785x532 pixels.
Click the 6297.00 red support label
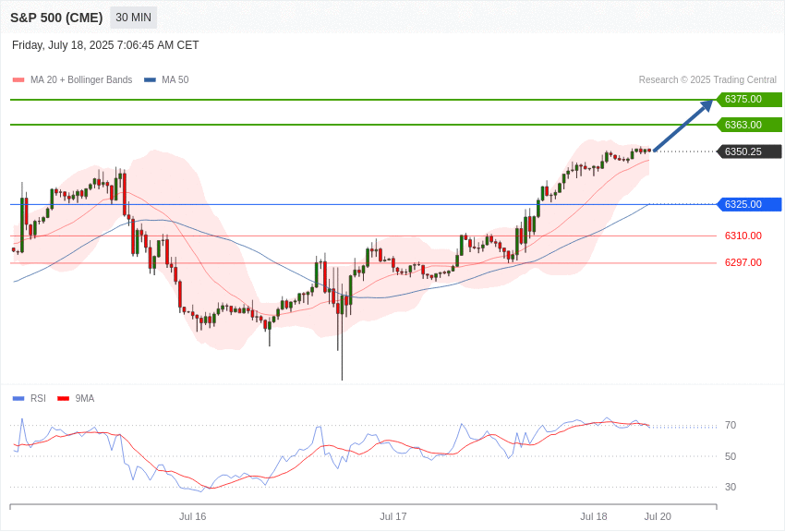743,262
